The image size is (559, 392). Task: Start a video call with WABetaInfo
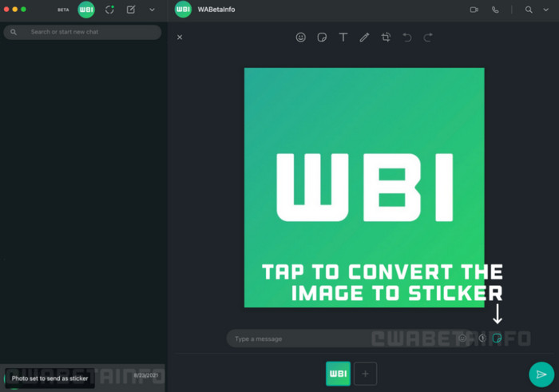tap(474, 10)
